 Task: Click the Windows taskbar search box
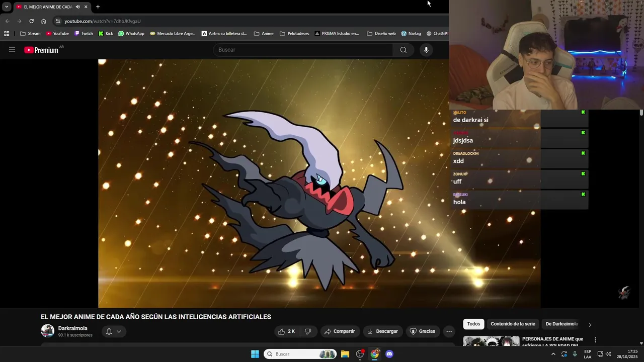click(300, 354)
